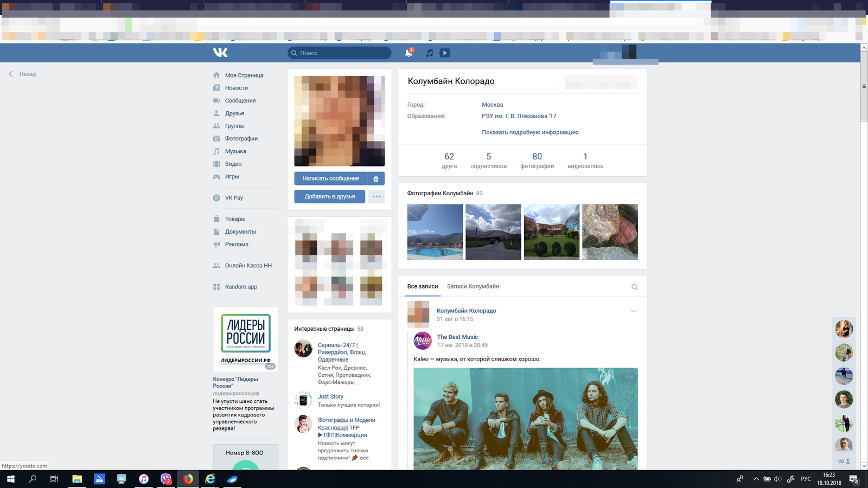Open the swimming pool photo thumbnail
868x488 pixels.
click(435, 232)
